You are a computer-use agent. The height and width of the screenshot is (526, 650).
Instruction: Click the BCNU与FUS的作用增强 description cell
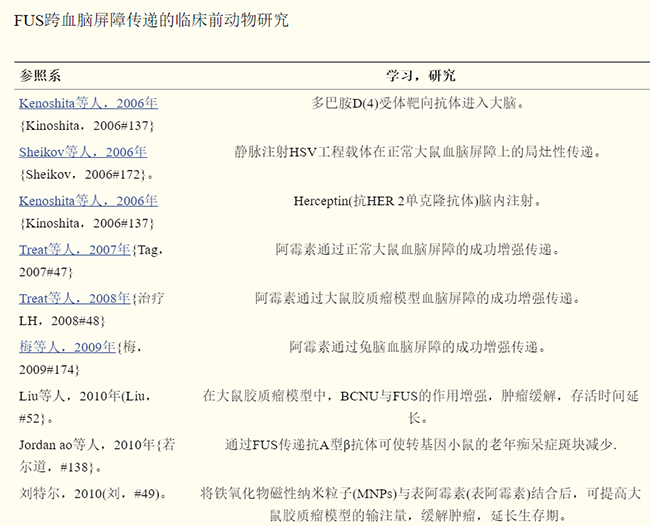421,407
